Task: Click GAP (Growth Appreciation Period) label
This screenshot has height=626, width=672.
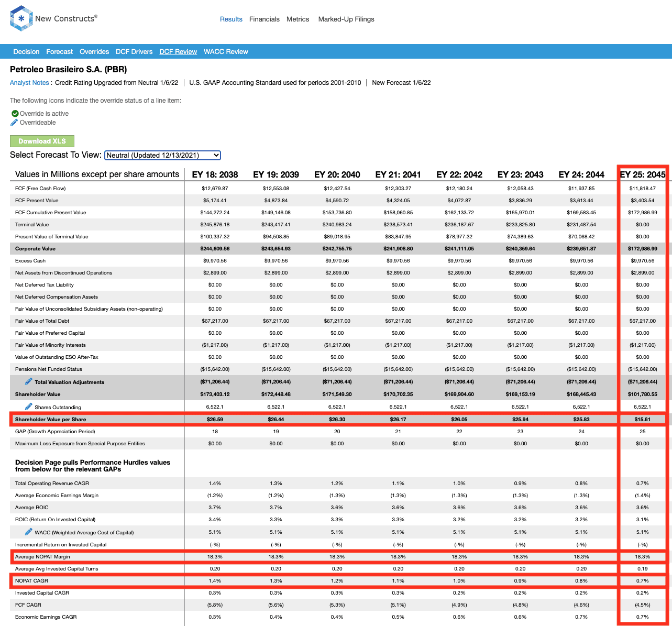Action: click(x=55, y=432)
